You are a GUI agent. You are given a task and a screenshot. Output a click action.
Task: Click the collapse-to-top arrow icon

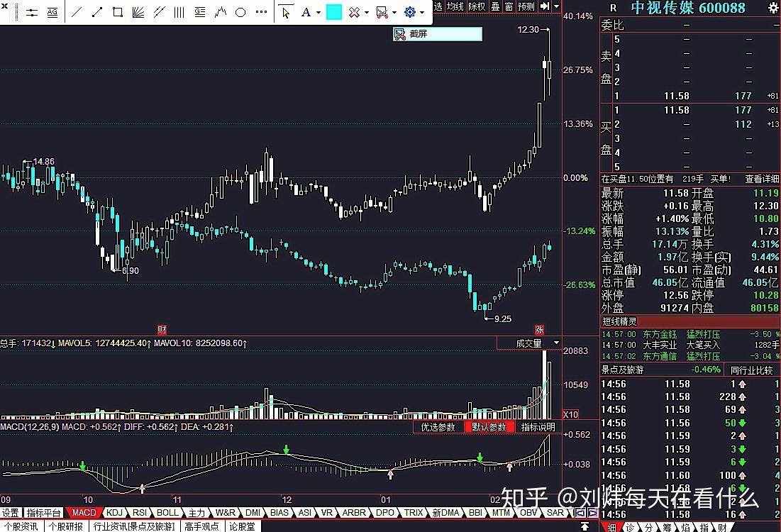click(585, 526)
